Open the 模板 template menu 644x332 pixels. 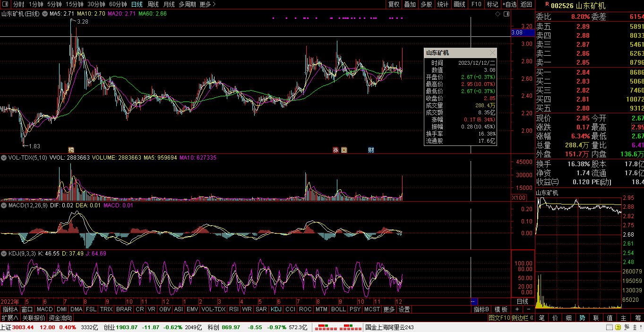[x=501, y=309]
